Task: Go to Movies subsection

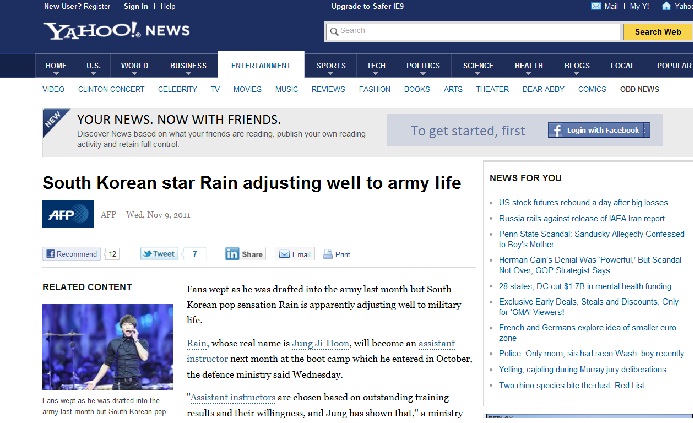Action: coord(248,89)
